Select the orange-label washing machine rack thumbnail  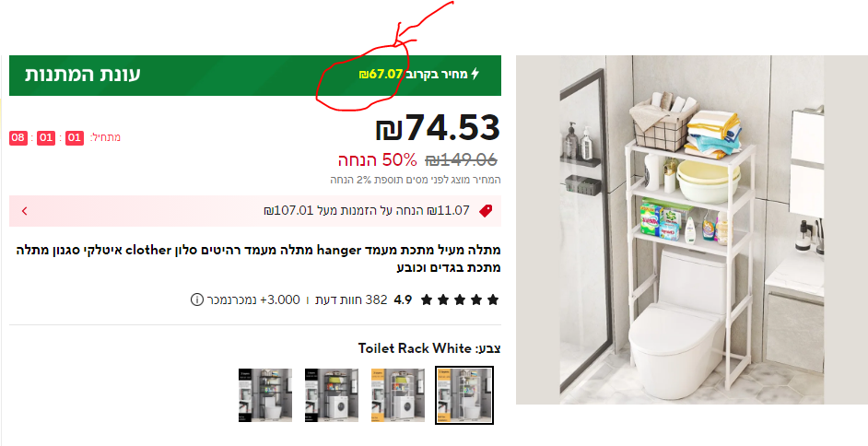coord(397,395)
